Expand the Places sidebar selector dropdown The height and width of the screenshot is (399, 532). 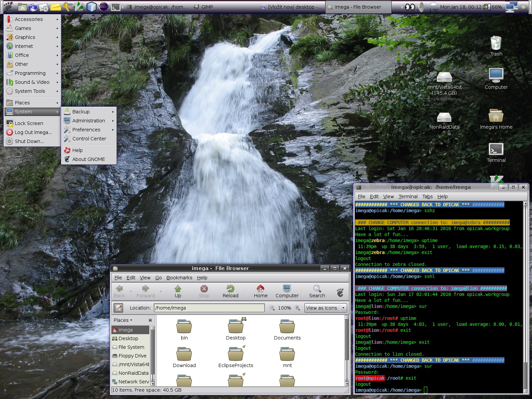point(123,320)
